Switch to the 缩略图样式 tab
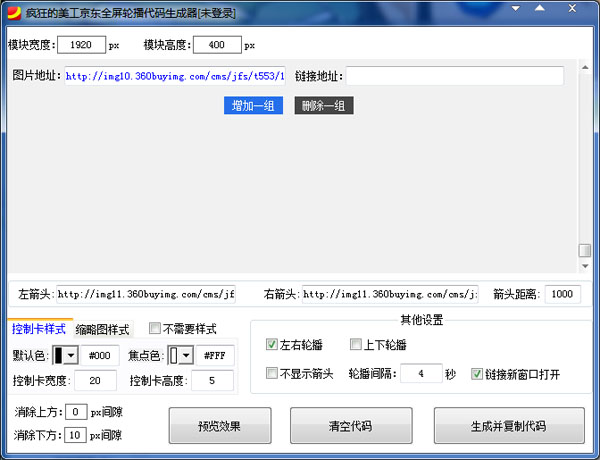Screen dimensions: 600x460 (103, 329)
